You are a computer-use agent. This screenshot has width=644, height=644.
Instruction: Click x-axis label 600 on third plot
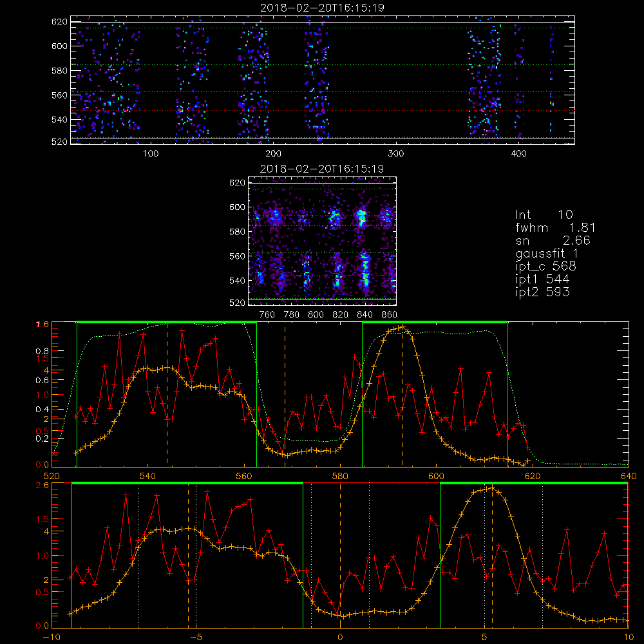tap(436, 476)
